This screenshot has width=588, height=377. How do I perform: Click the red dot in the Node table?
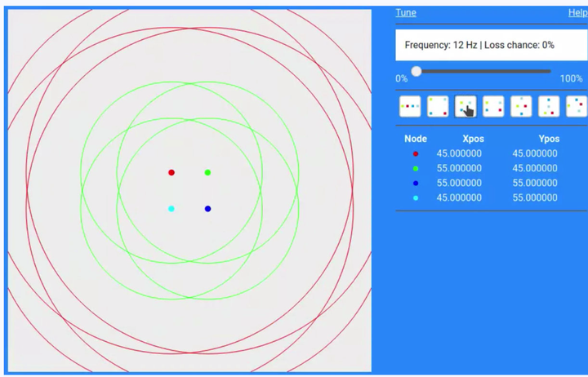click(416, 153)
